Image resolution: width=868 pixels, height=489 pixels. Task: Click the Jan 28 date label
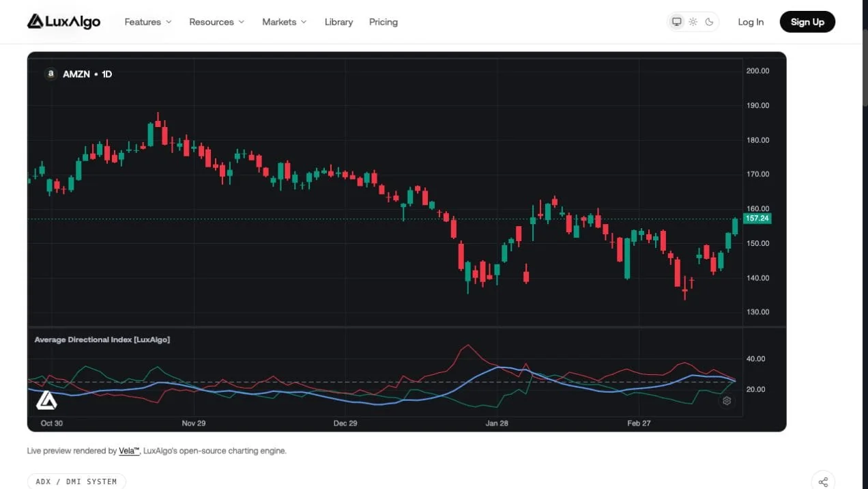coord(497,423)
